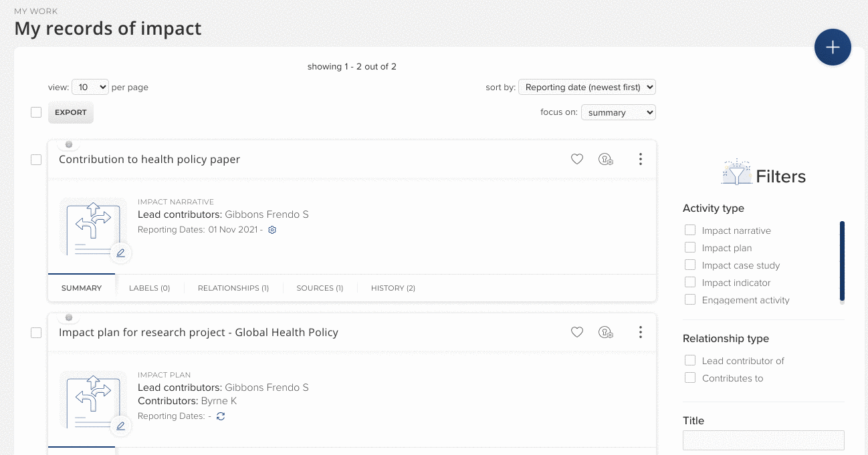Open privacy settings icon for Contribution to health policy paper
868x455 pixels.
pyautogui.click(x=606, y=159)
